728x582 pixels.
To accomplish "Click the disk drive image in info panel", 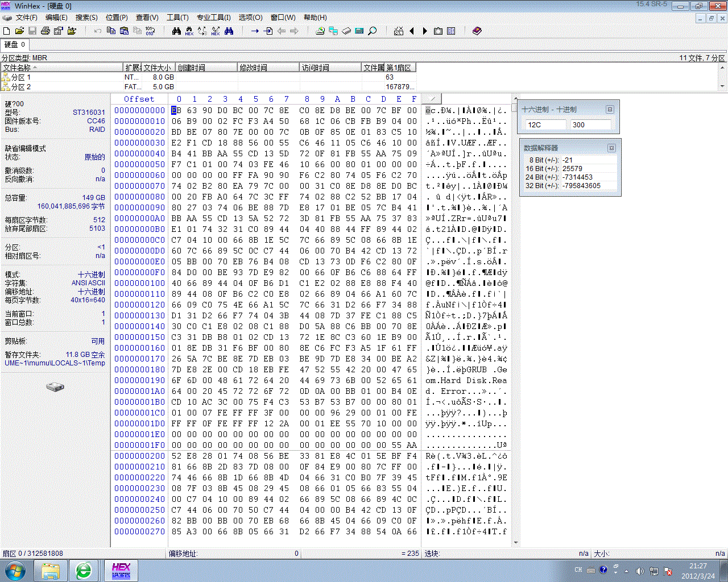I will pos(55,387).
